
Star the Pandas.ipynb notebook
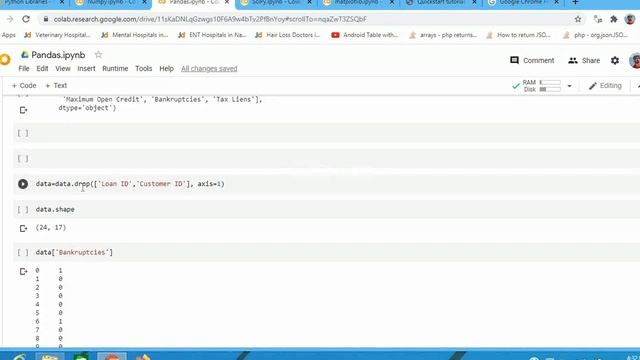98,55
